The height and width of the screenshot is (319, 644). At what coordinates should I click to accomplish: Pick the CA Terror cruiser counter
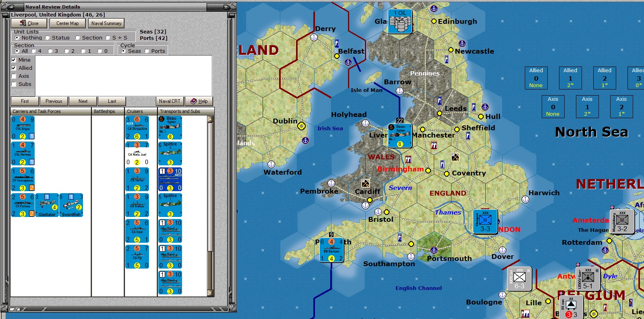(137, 179)
